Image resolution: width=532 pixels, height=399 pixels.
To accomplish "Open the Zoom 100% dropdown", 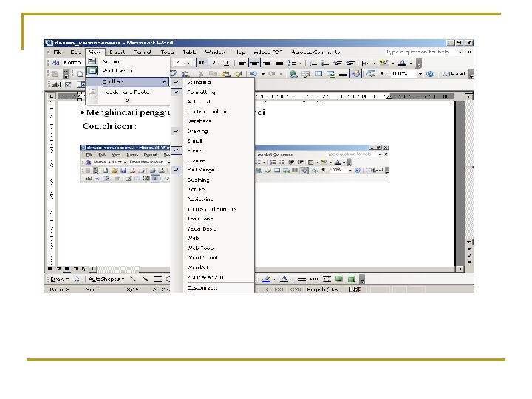I will 420,74.
